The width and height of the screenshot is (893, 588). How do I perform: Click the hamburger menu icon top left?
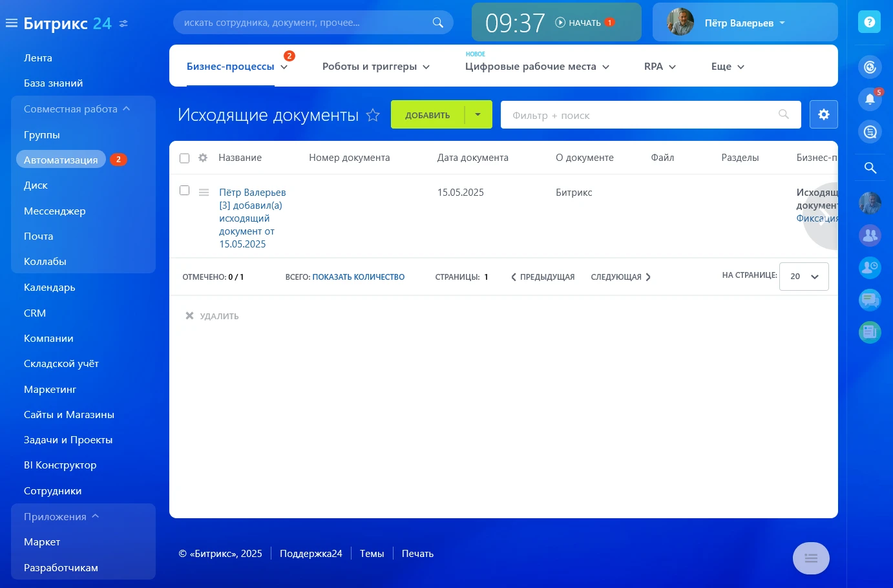click(x=10, y=22)
